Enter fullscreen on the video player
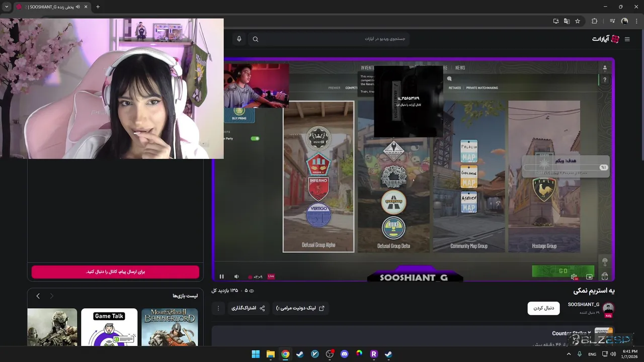This screenshot has height=362, width=644. 605,277
